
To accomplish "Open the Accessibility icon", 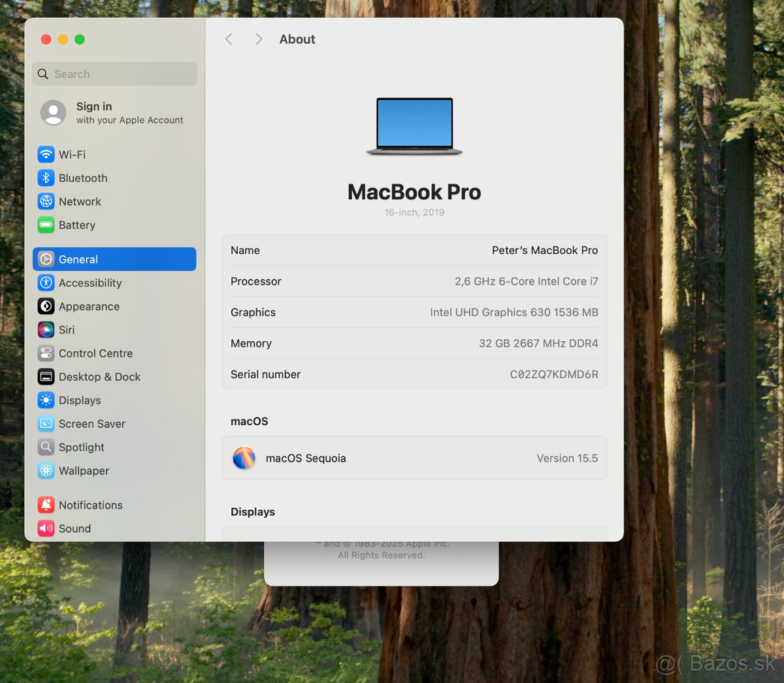I will [46, 283].
